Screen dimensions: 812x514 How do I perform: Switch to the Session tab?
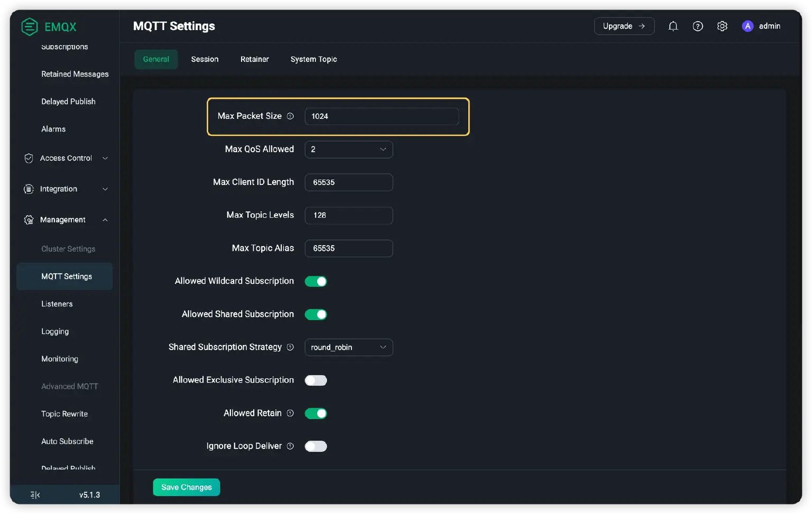pos(205,59)
